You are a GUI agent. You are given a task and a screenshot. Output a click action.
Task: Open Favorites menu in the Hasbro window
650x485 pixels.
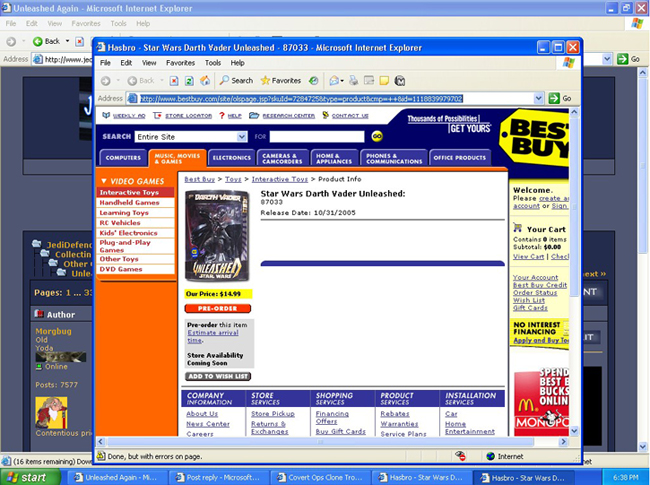[180, 63]
